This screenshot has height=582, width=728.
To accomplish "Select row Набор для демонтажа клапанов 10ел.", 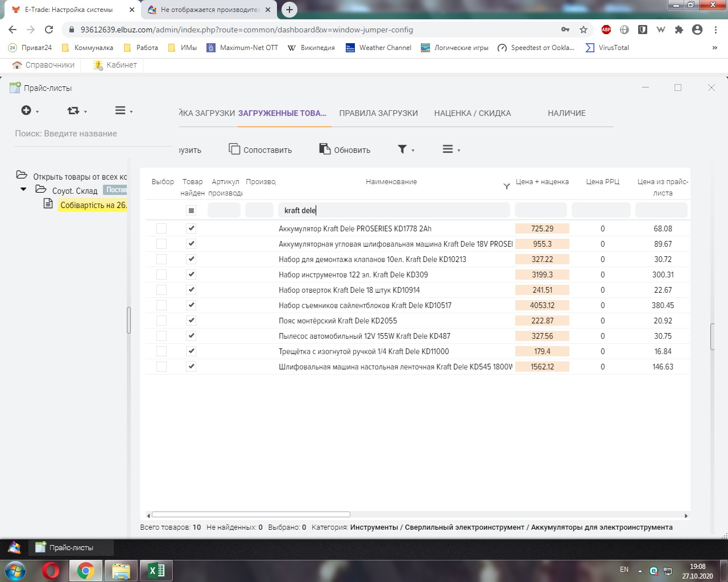I will click(417, 259).
